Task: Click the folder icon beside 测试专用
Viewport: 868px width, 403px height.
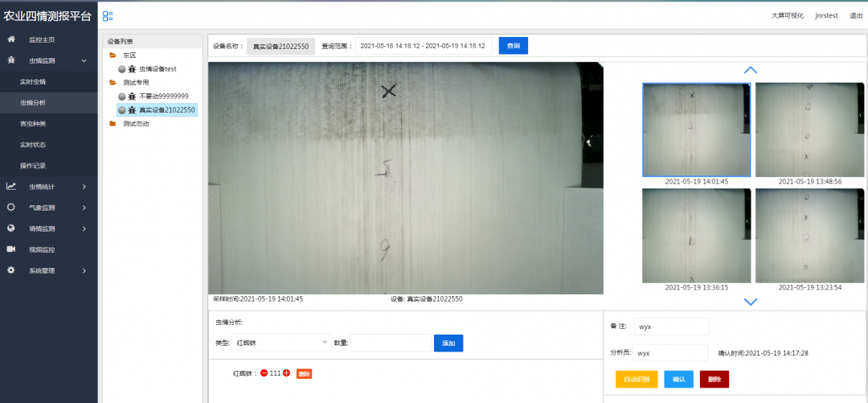Action: (113, 83)
